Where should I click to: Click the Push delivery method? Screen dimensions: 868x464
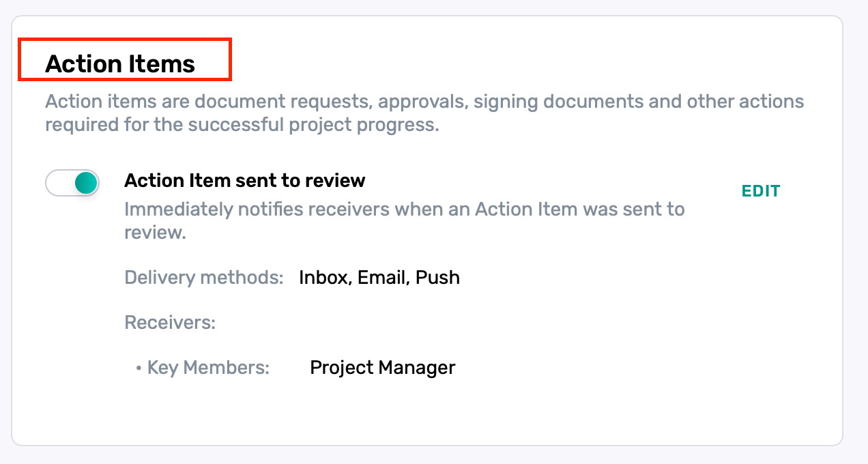tap(438, 278)
